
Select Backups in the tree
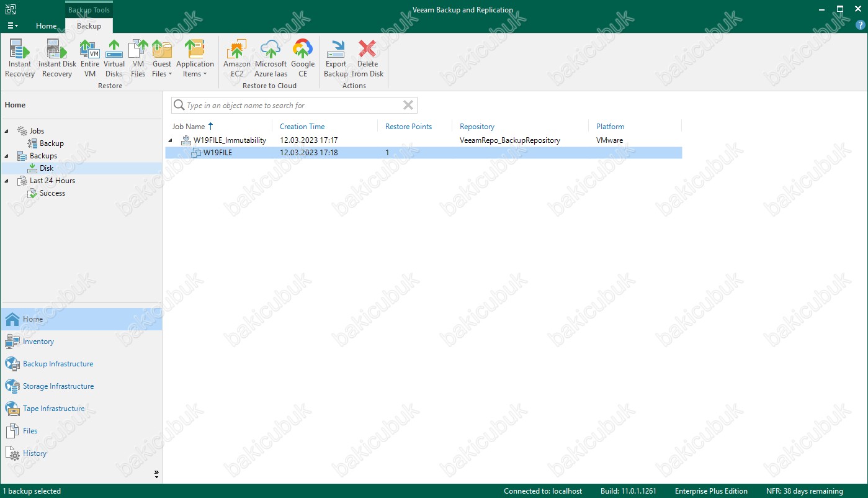43,156
